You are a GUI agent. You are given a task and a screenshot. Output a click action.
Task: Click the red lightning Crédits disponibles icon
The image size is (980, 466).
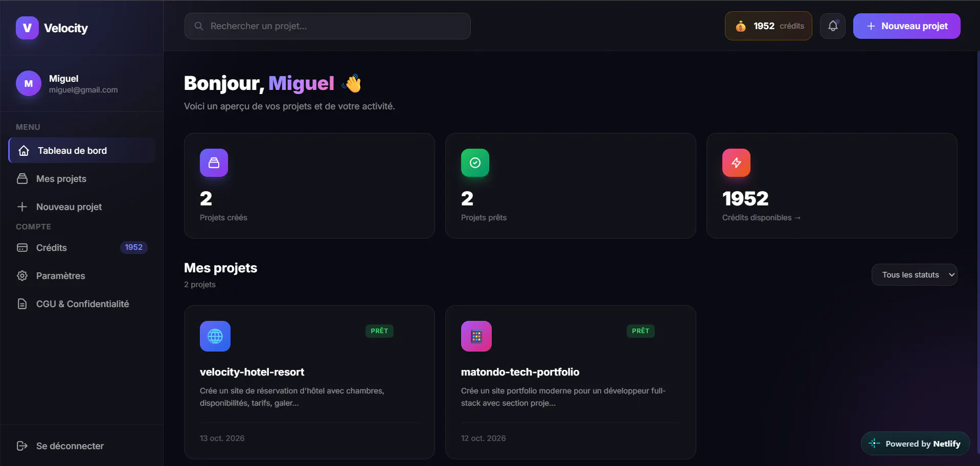(x=736, y=162)
